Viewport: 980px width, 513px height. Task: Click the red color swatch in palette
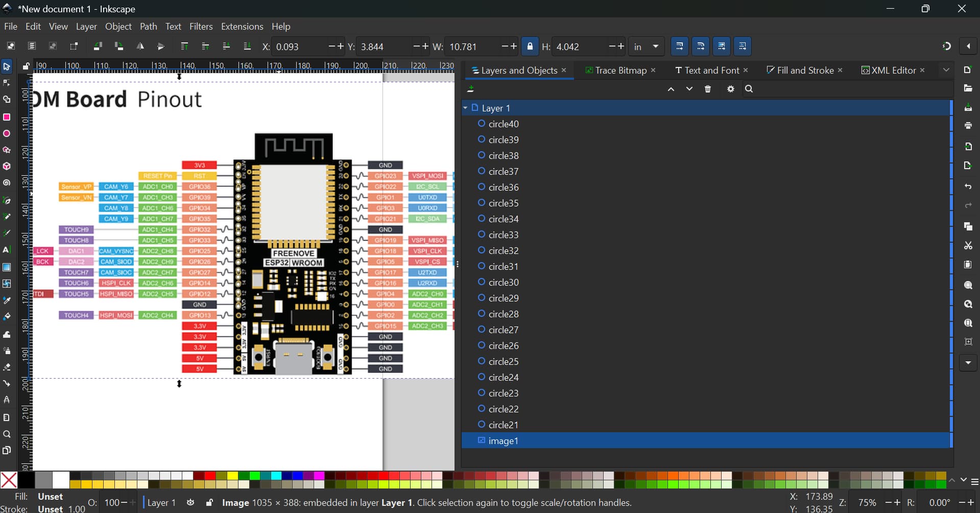pyautogui.click(x=209, y=476)
